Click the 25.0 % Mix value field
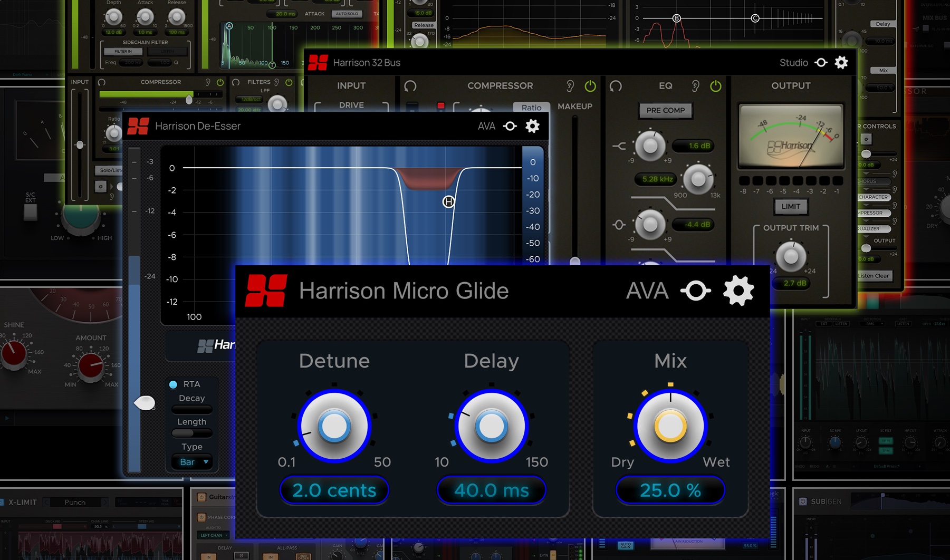The image size is (950, 560). click(670, 490)
